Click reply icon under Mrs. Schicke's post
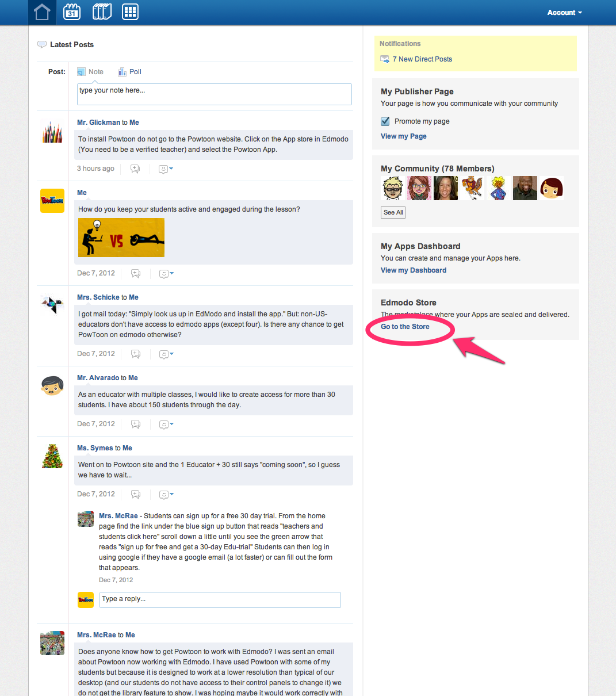Image resolution: width=616 pixels, height=696 pixels. click(x=136, y=354)
